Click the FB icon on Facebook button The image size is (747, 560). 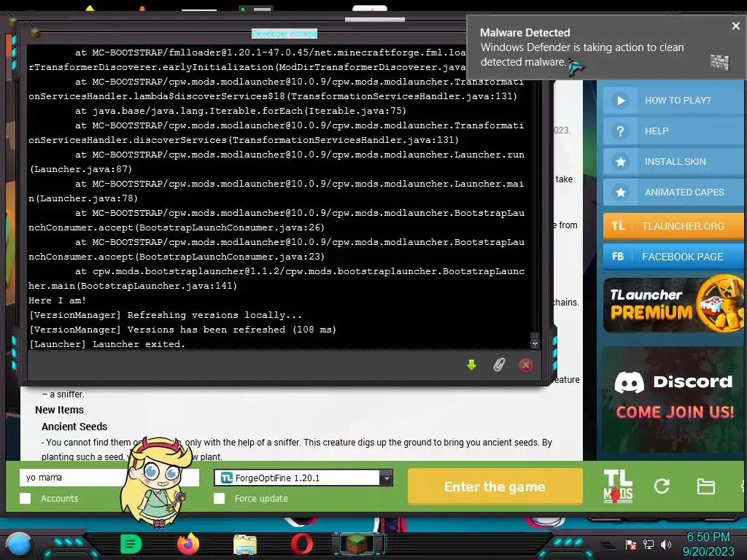pyautogui.click(x=618, y=257)
